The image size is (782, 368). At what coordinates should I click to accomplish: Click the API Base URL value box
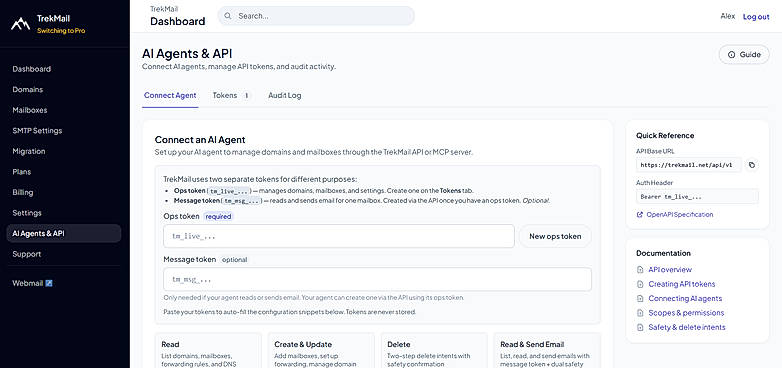(x=689, y=165)
